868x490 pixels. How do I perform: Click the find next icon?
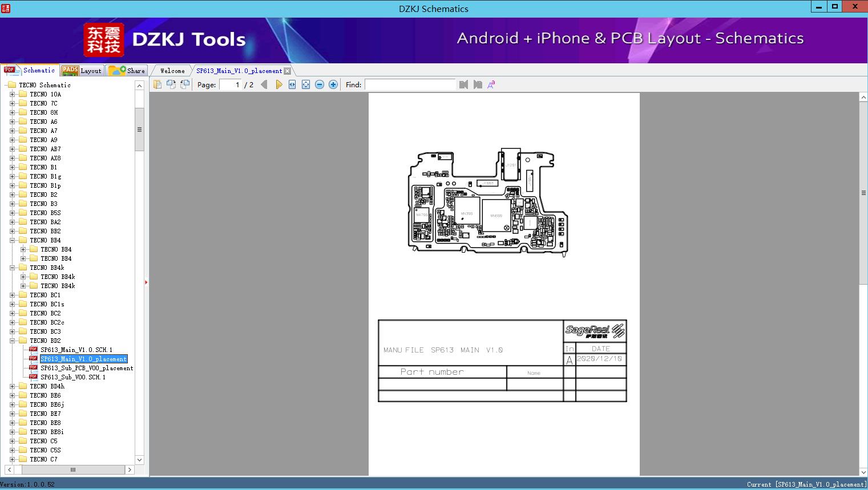pyautogui.click(x=478, y=84)
